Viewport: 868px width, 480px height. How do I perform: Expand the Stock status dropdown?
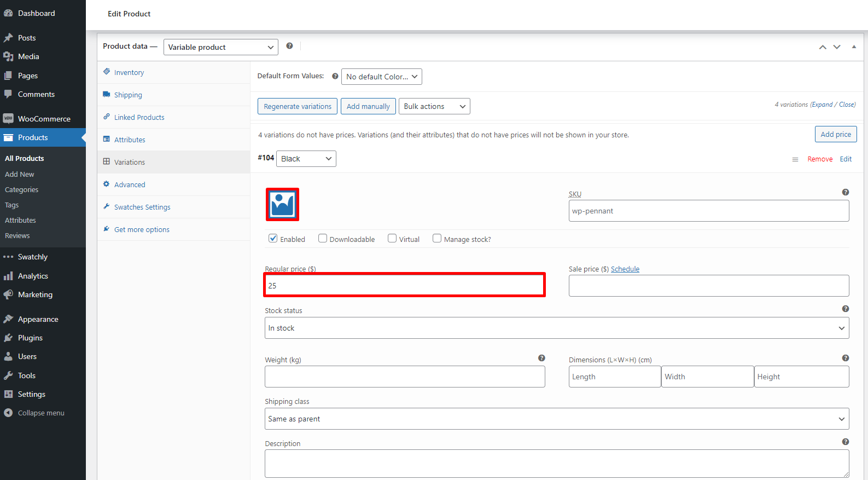[556, 328]
